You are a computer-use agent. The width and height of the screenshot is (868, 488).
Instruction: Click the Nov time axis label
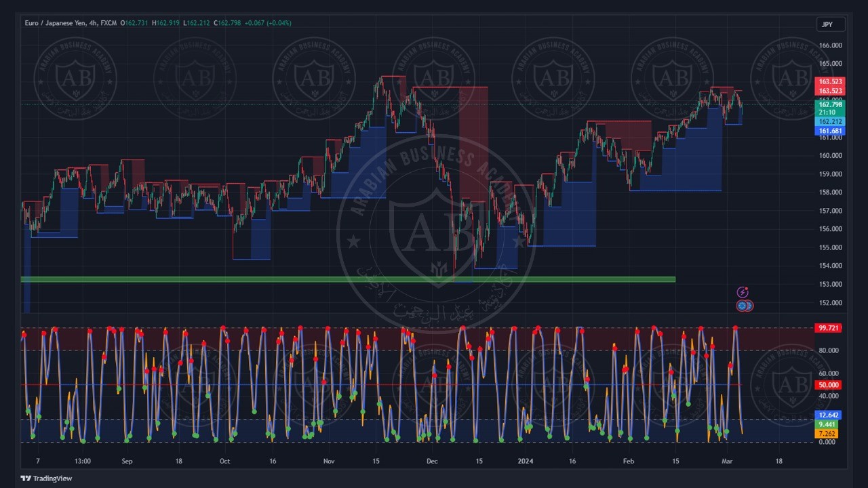329,461
